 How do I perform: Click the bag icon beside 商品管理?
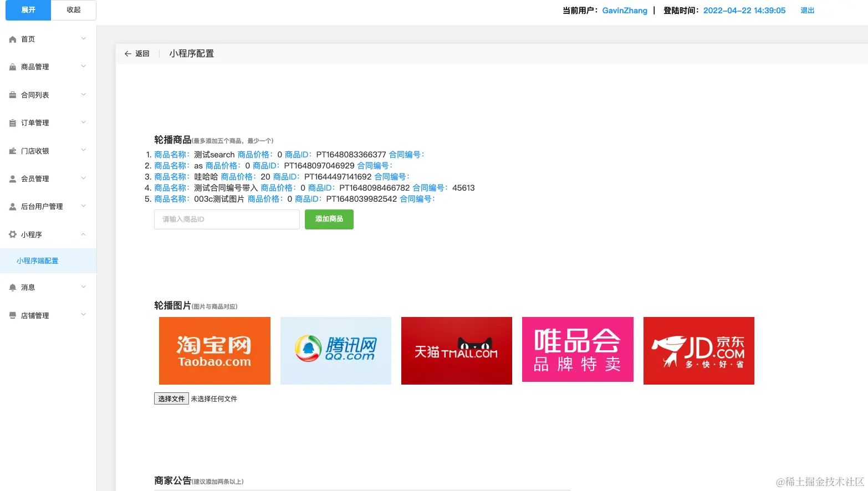[x=13, y=67]
